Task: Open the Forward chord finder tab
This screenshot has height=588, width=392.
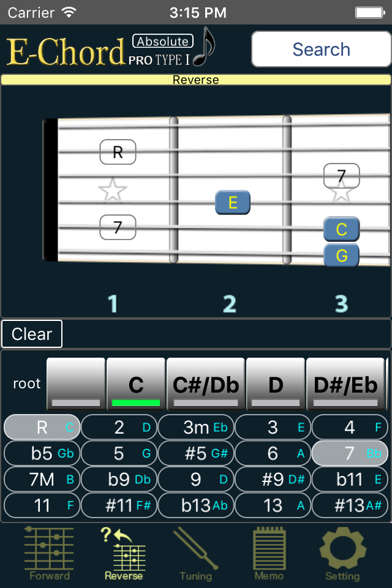Action: [x=49, y=554]
